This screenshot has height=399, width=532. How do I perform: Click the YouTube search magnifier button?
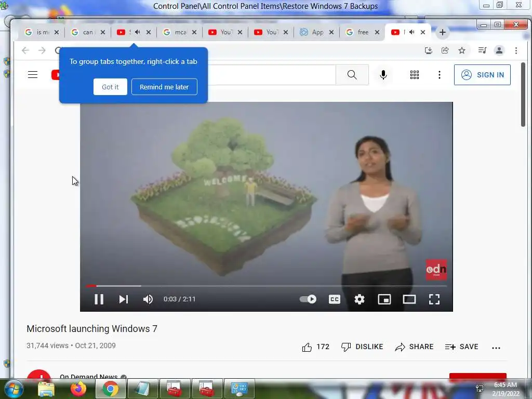click(352, 75)
